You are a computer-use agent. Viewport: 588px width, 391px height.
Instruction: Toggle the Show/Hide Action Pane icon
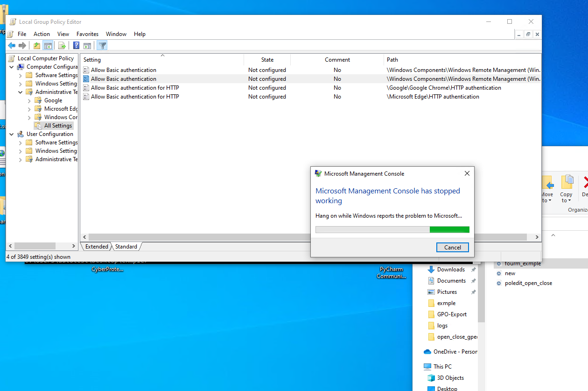(87, 45)
